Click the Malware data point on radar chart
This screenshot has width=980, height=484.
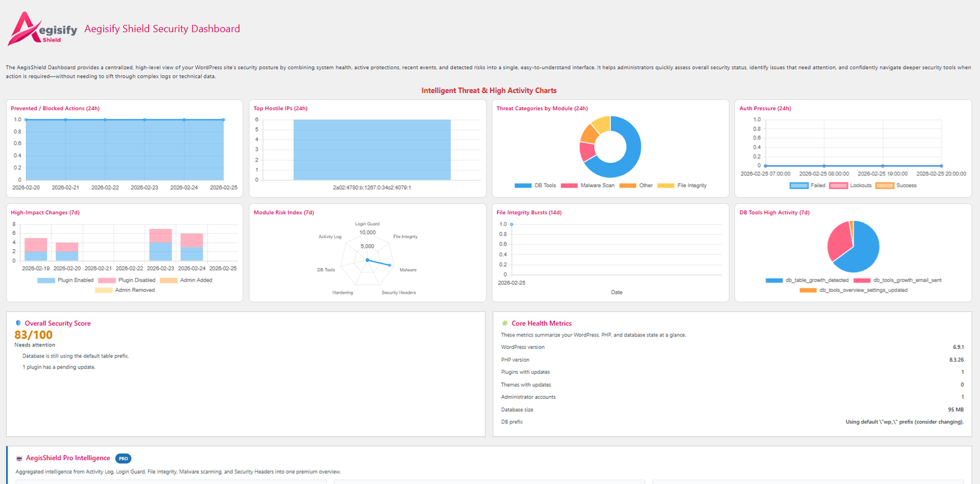tap(390, 265)
